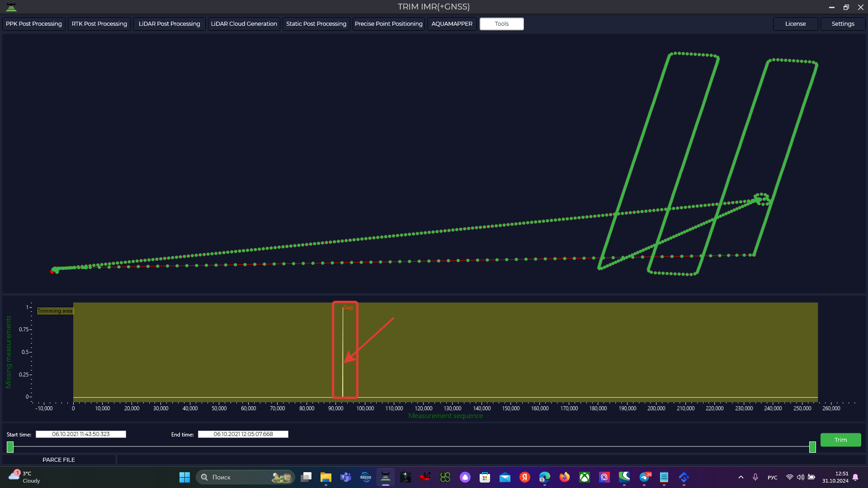Screen dimensions: 868x488
Task: Click the End time input field
Action: pyautogui.click(x=243, y=434)
